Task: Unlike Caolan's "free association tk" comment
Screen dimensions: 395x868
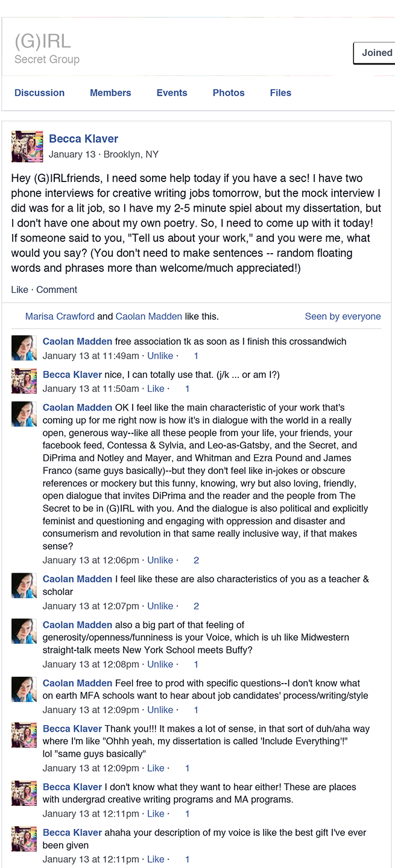Action: [x=160, y=356]
